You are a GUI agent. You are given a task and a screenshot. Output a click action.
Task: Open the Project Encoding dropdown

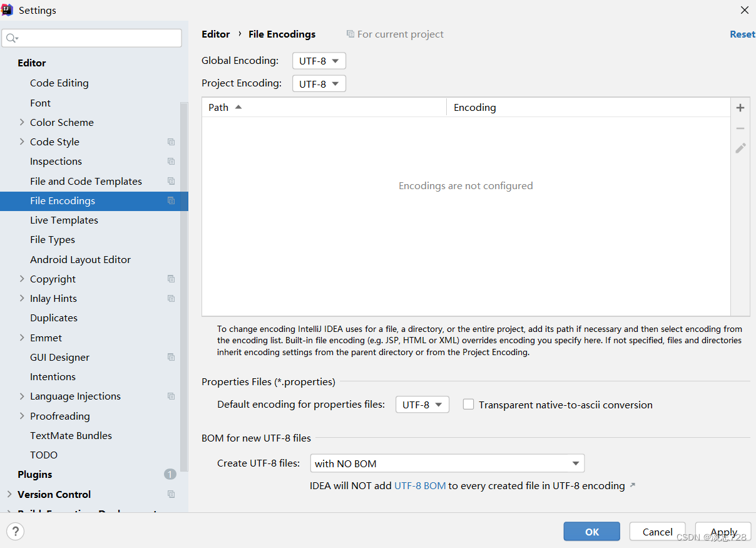(x=319, y=84)
